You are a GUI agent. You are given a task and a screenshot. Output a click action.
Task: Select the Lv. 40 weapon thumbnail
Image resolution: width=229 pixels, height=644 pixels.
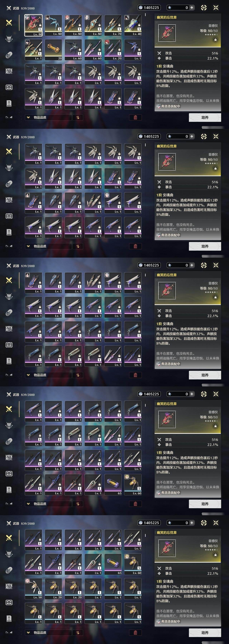click(x=133, y=25)
